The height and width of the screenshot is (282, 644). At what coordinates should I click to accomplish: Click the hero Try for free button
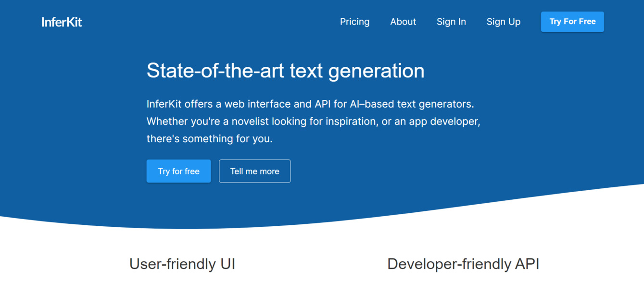click(x=178, y=171)
